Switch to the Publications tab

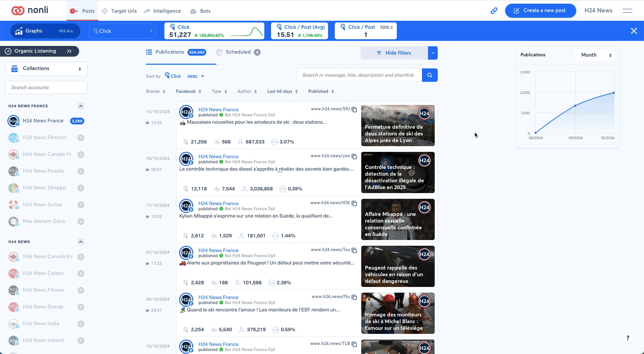click(176, 52)
